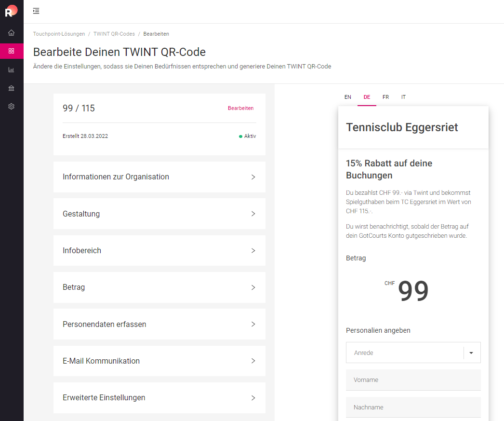504x421 pixels.
Task: Expand Informationen zur Organisation section
Action: click(x=159, y=177)
